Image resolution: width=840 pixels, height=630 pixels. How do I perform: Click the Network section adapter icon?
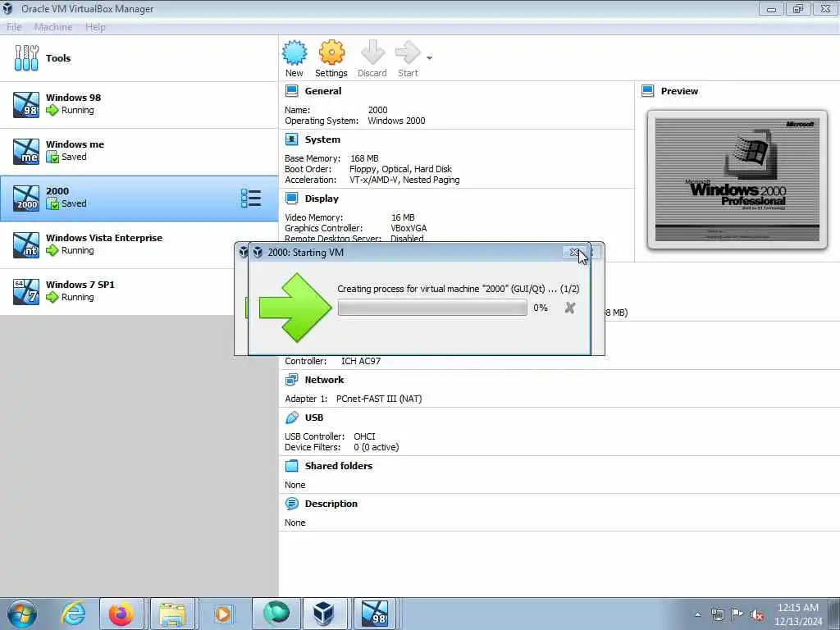292,380
